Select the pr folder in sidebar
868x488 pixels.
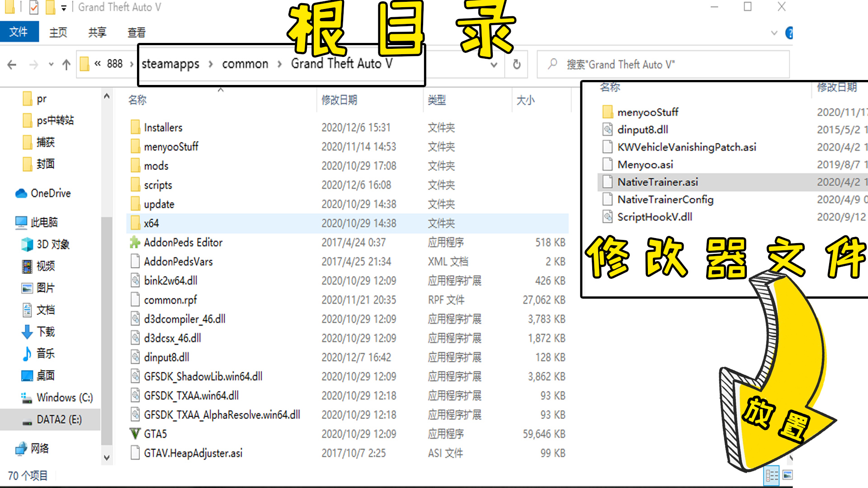click(35, 99)
